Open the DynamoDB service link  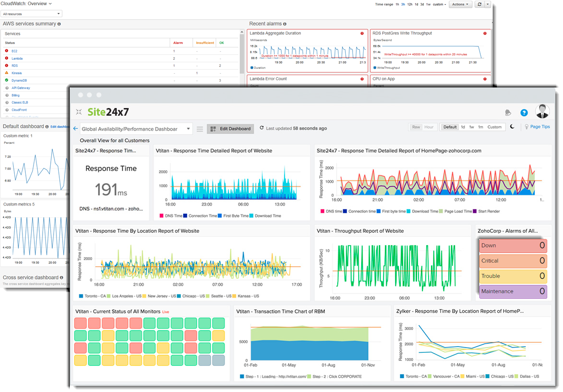pos(19,80)
